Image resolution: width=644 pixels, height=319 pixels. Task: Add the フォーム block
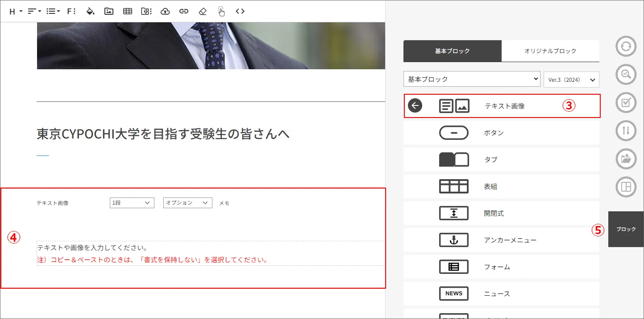[501, 267]
